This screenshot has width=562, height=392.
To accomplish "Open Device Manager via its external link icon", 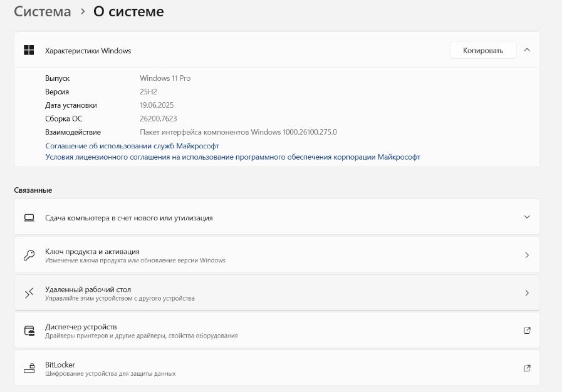I will [x=527, y=331].
